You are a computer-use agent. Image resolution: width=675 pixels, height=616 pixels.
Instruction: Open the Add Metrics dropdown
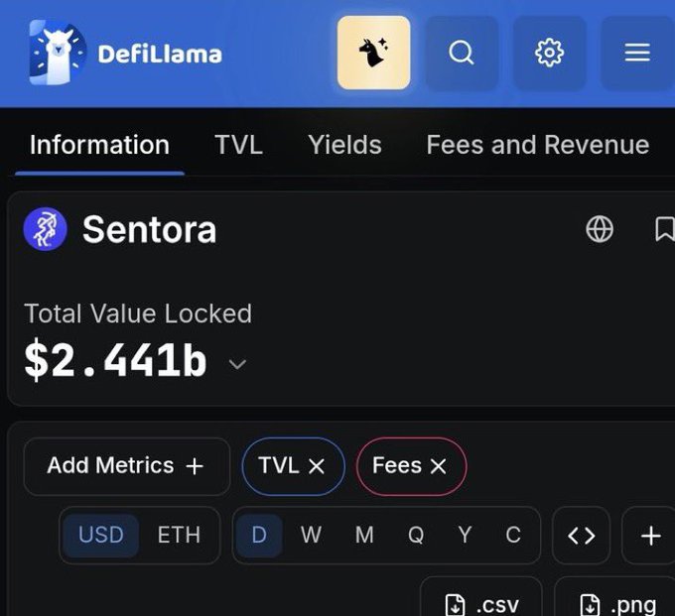[x=127, y=466]
